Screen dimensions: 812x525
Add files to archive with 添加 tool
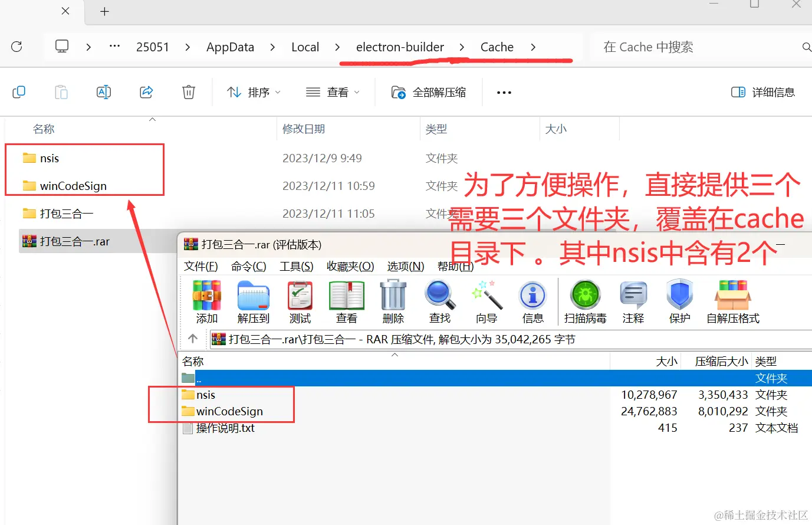tap(206, 301)
